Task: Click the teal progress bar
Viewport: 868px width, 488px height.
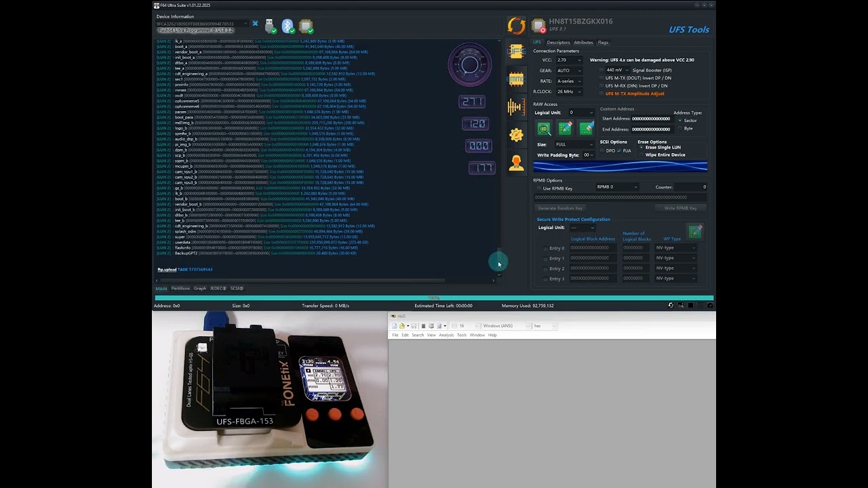Action: tap(434, 298)
